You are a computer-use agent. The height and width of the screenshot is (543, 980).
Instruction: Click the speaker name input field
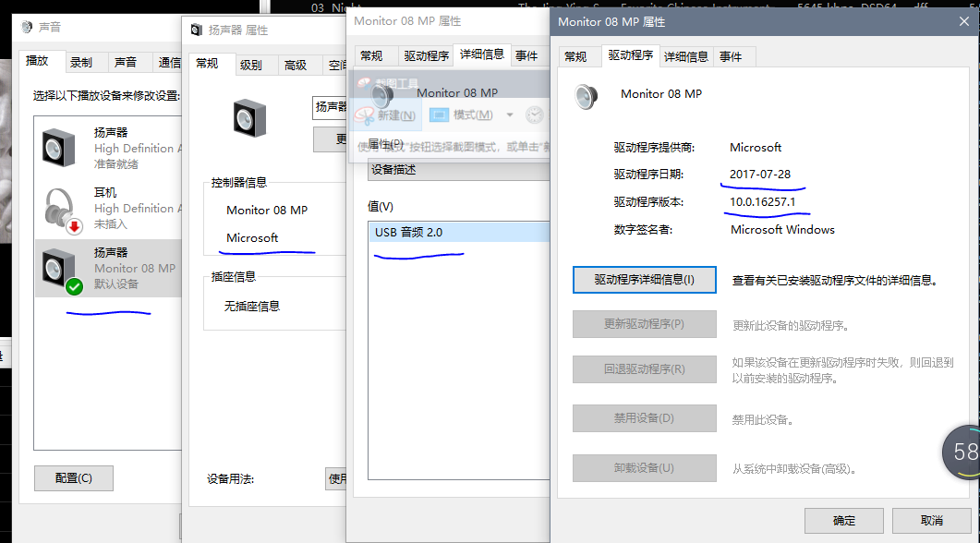330,107
